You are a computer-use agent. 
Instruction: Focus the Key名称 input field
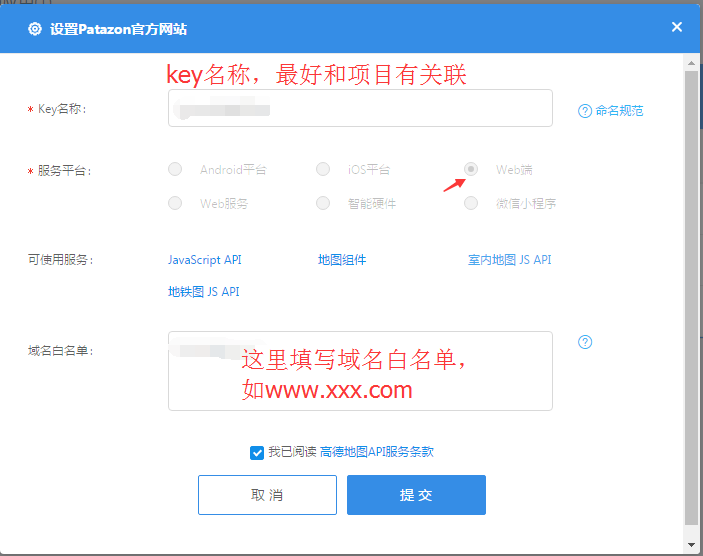tap(360, 108)
